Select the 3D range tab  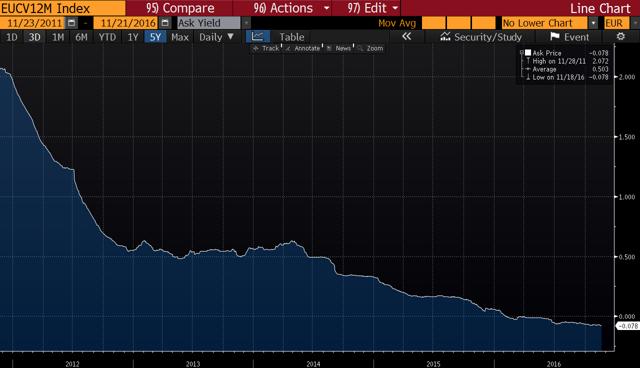point(34,37)
